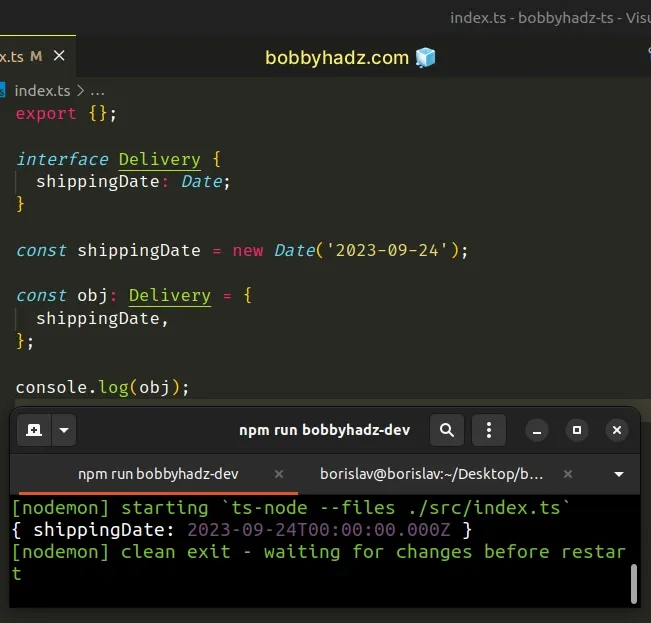Image resolution: width=651 pixels, height=623 pixels.
Task: Click Delivery in the interface declaration
Action: (x=160, y=159)
